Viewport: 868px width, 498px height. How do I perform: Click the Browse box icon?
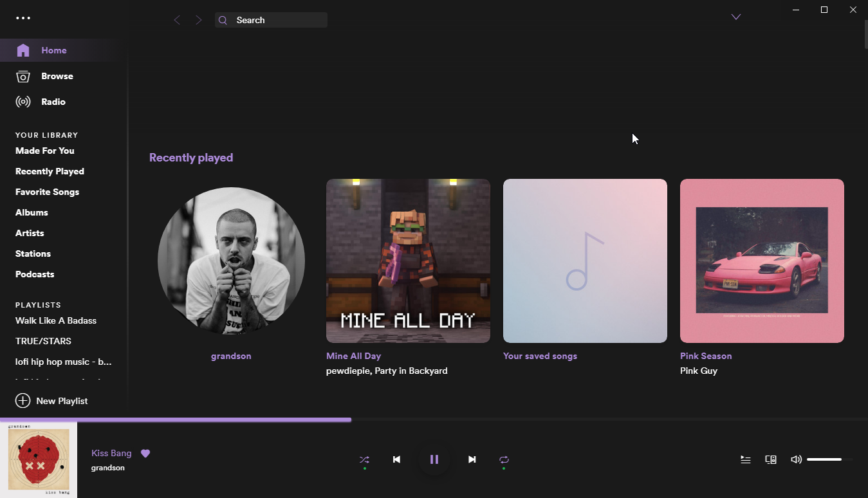(x=23, y=76)
